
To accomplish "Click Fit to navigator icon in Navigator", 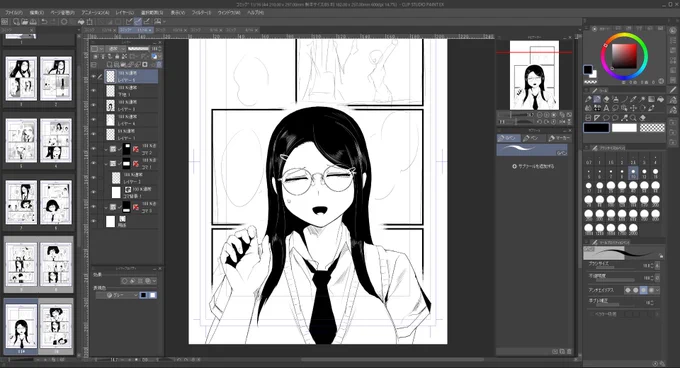I will click(562, 115).
